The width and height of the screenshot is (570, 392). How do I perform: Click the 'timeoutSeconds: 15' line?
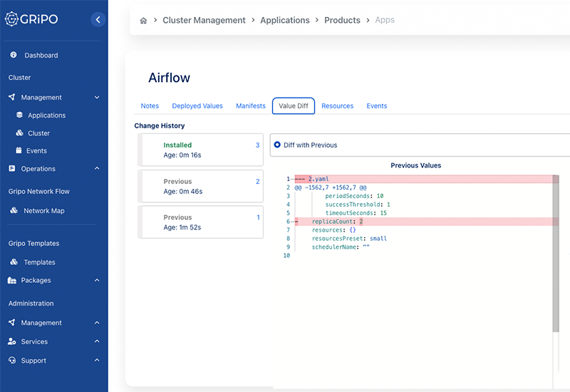[x=356, y=213]
